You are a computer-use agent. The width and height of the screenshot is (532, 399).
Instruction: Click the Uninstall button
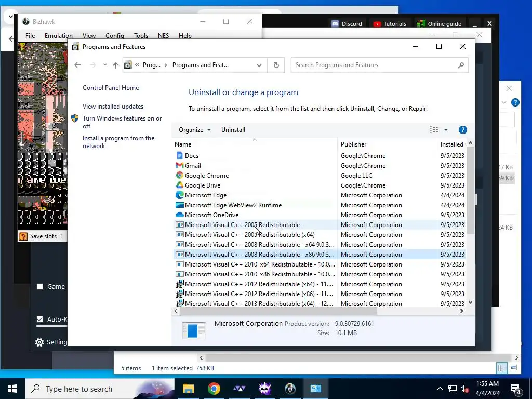click(x=233, y=130)
